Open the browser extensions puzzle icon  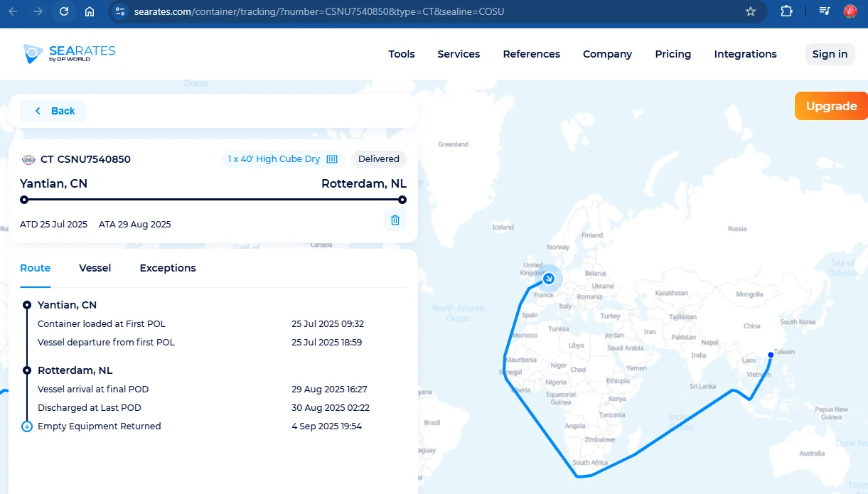[x=786, y=11]
